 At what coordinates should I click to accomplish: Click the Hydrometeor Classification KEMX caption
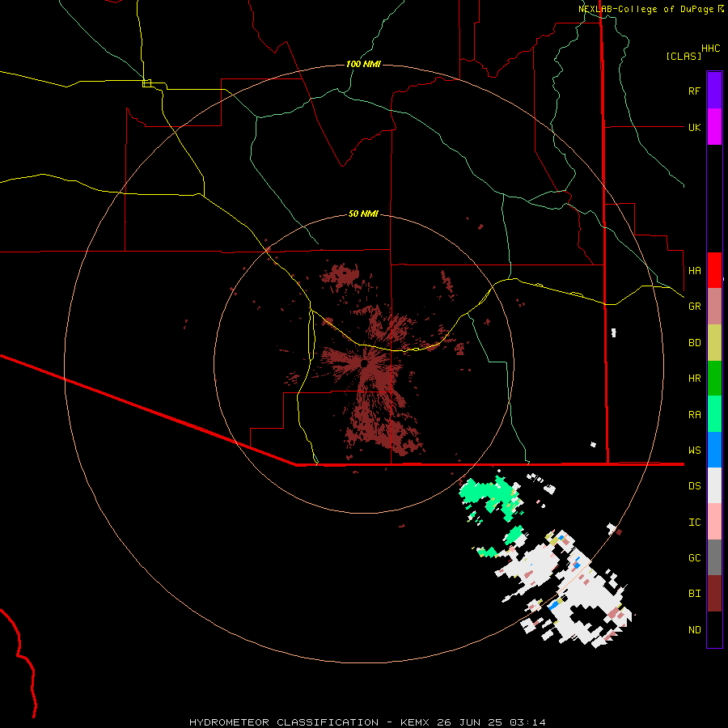pyautogui.click(x=367, y=722)
